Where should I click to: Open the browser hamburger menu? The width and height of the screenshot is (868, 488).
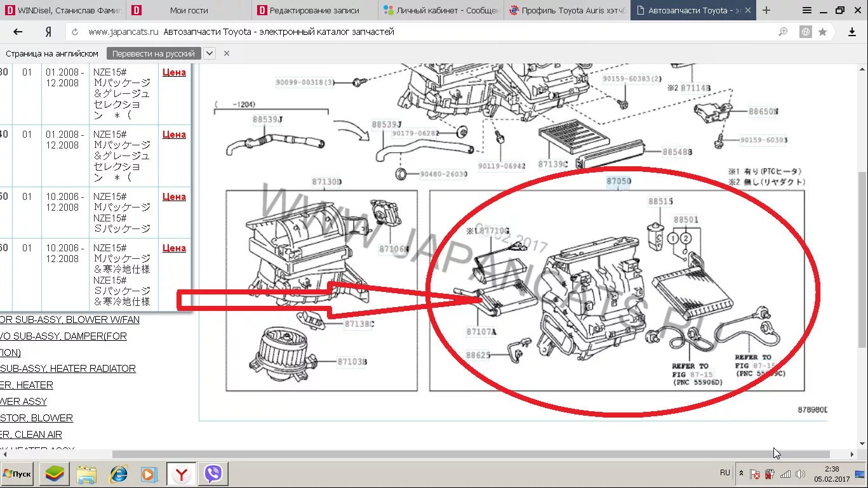[807, 10]
